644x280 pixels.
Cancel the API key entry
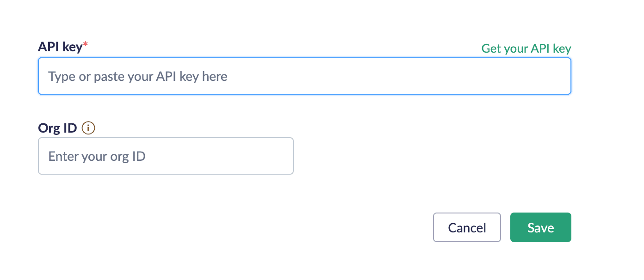(467, 227)
